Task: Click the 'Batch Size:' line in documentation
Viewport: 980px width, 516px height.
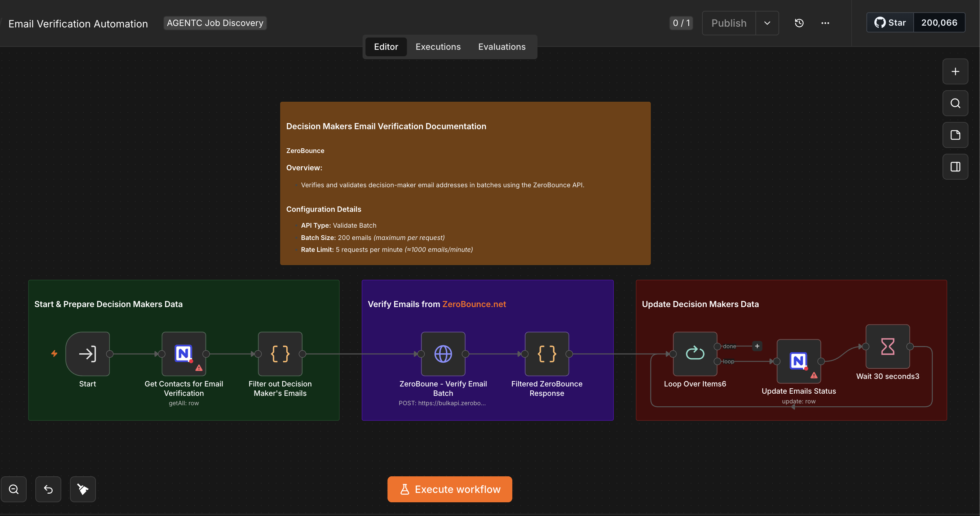Action: [x=373, y=238]
